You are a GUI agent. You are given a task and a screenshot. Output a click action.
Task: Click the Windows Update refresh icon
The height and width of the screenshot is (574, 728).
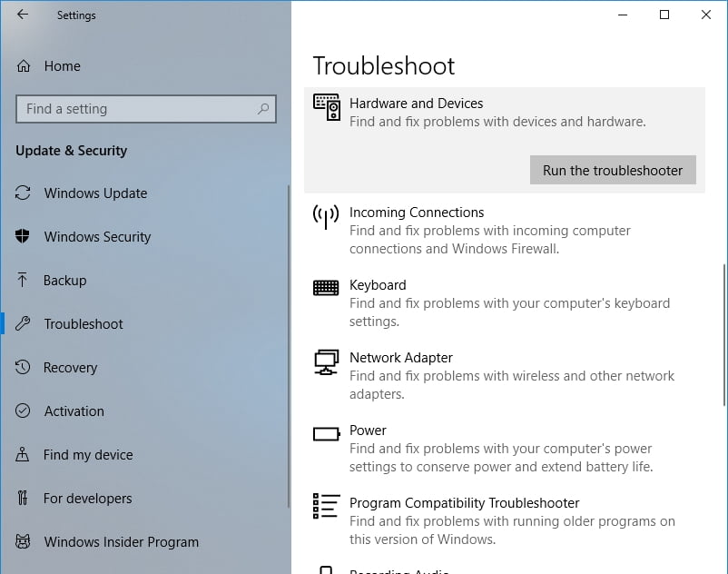pyautogui.click(x=24, y=193)
